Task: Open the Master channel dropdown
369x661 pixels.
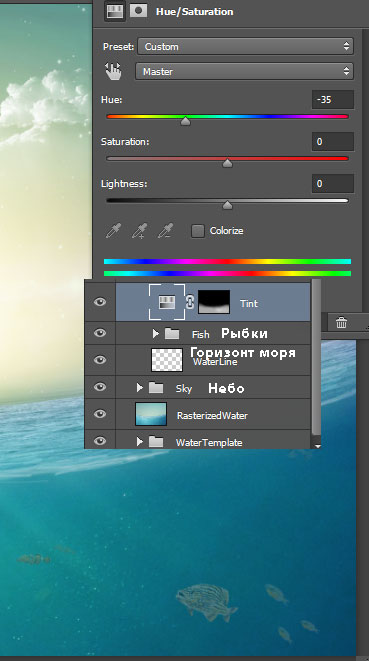Action: (244, 71)
